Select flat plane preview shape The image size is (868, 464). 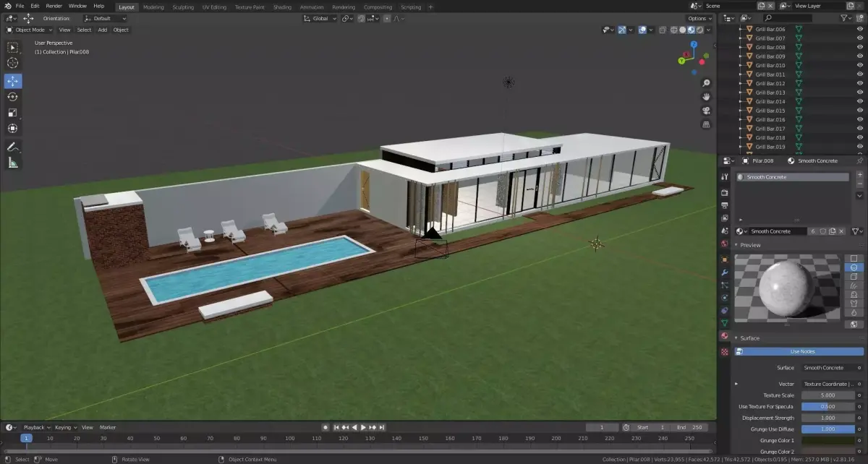[854, 258]
